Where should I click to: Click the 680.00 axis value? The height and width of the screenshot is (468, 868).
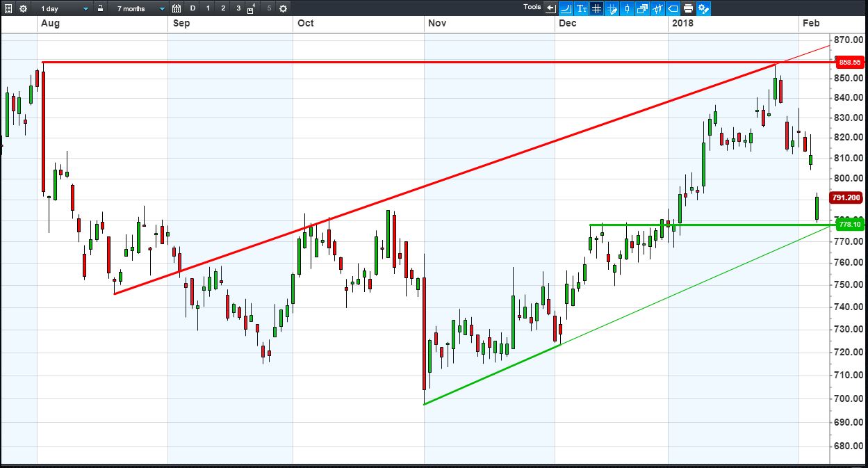(x=849, y=446)
